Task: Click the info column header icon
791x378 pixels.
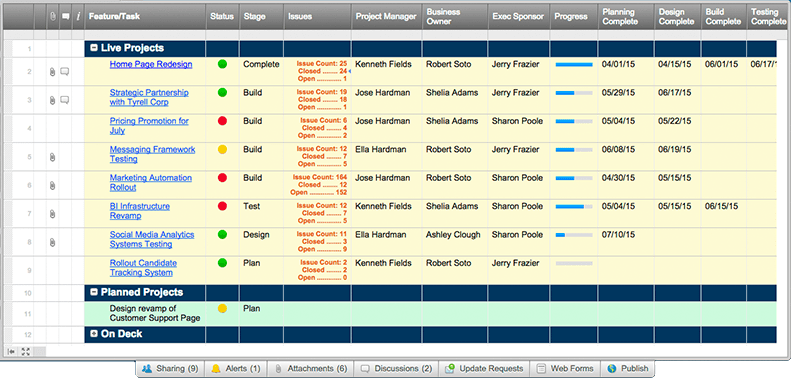Action: (x=78, y=17)
